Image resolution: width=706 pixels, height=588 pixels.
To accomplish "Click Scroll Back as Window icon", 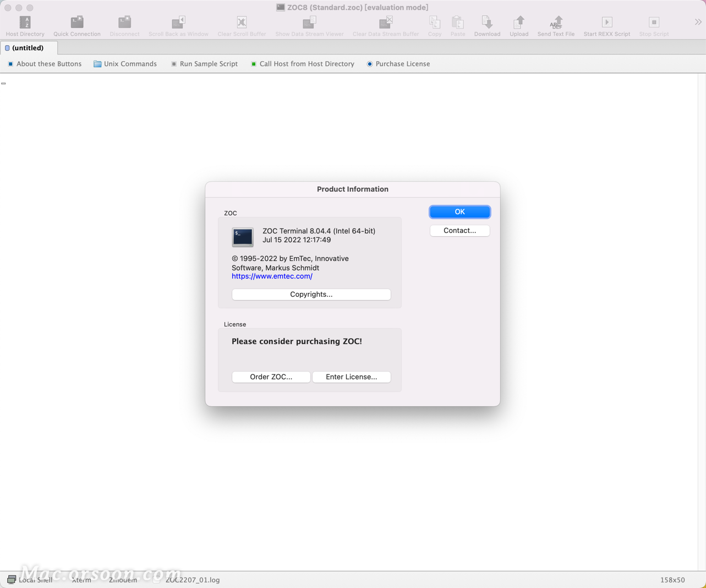I will [x=178, y=22].
